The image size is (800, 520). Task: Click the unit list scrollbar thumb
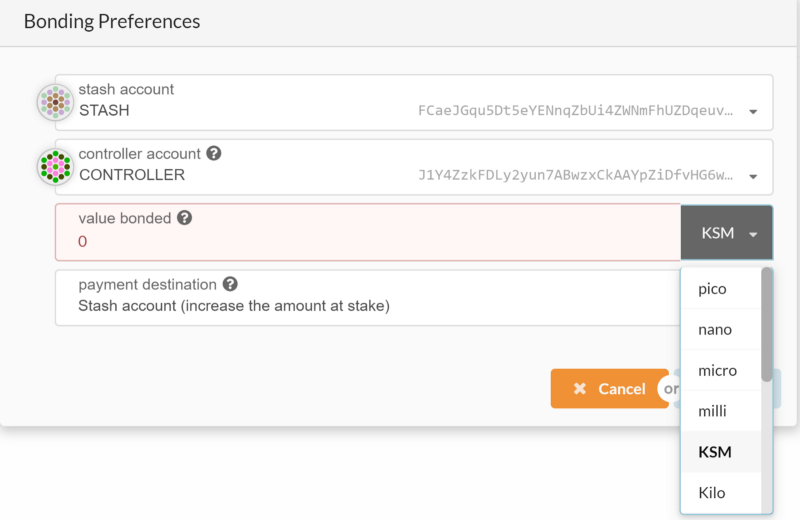[x=767, y=325]
